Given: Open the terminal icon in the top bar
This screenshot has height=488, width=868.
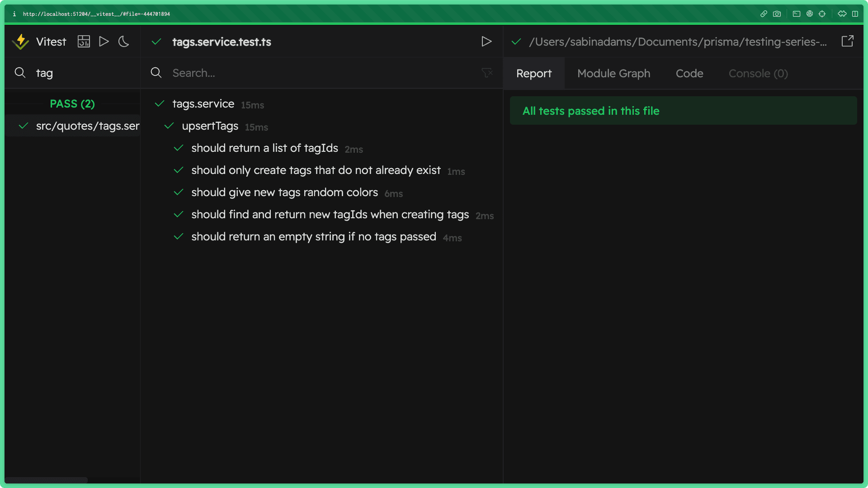Looking at the screenshot, I should [796, 14].
